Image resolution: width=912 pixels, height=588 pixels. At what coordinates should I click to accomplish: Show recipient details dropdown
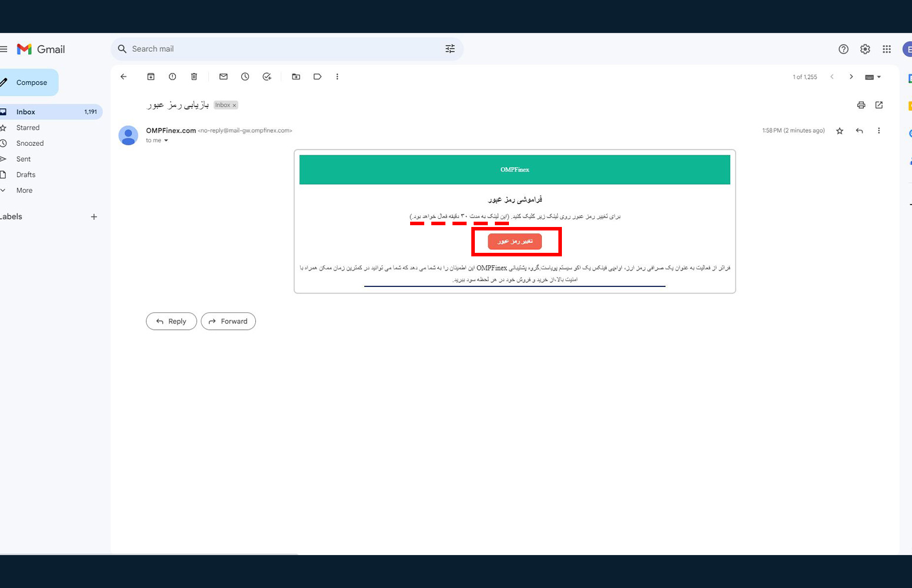[x=166, y=141]
